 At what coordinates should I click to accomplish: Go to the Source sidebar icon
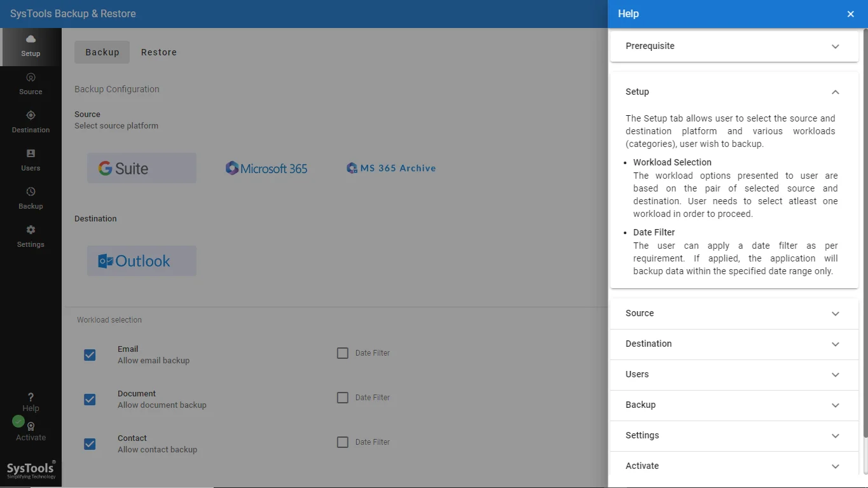(31, 77)
